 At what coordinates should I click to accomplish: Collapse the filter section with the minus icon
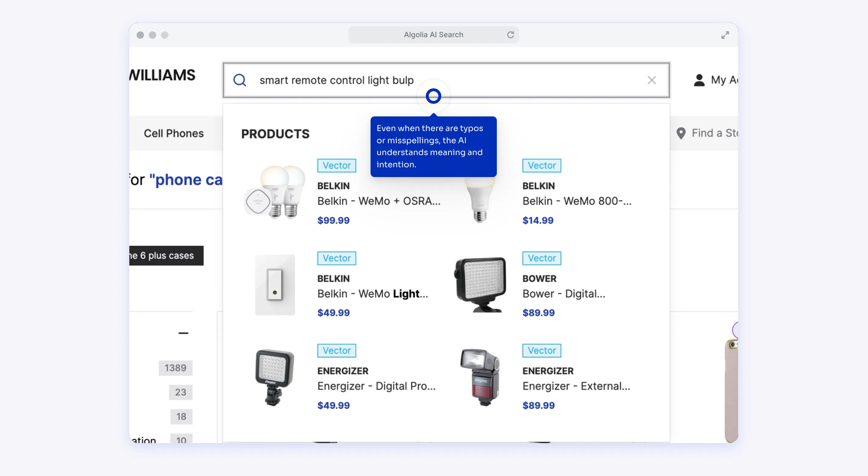click(x=183, y=333)
